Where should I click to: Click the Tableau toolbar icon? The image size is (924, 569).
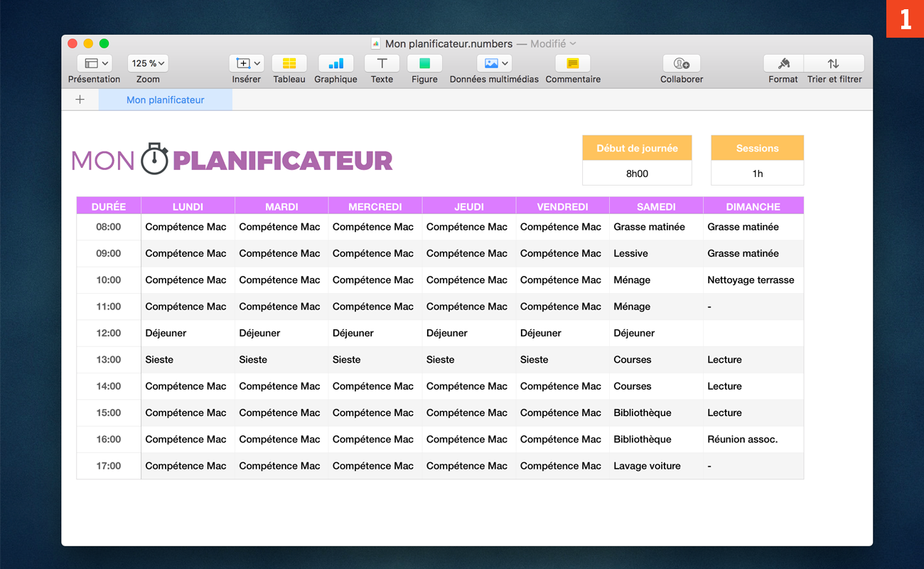coord(289,63)
